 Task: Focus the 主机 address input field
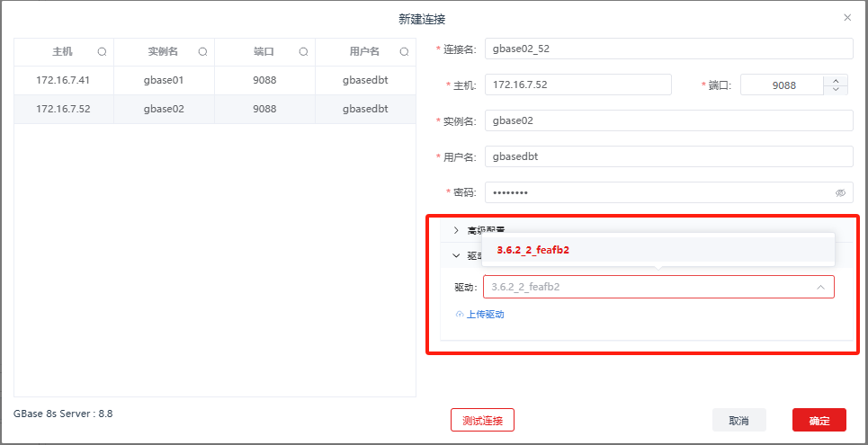point(577,85)
